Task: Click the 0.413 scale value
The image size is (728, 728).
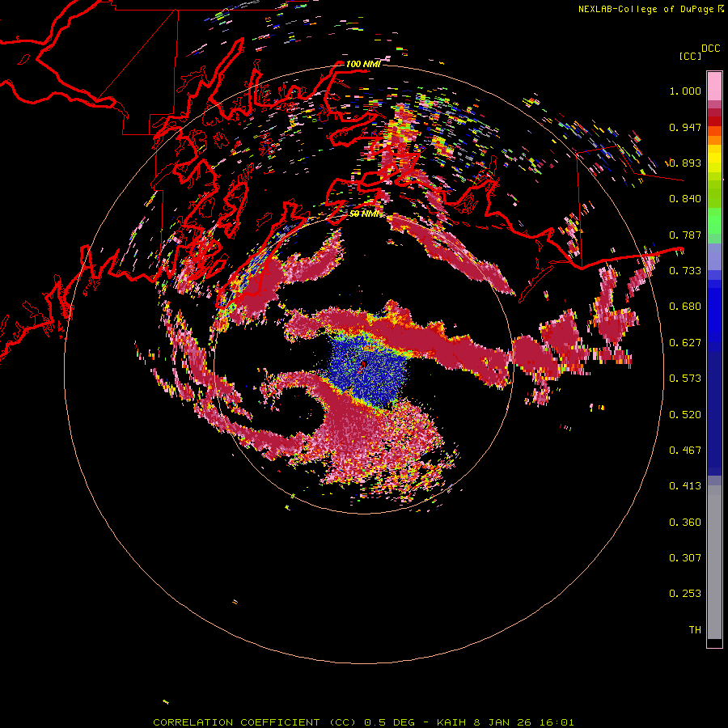Action: pyautogui.click(x=685, y=486)
